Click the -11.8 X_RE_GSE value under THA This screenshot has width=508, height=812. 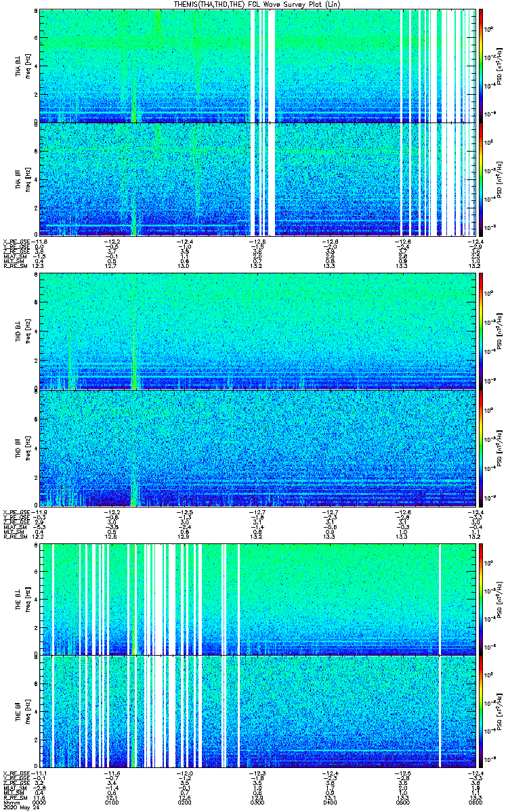pyautogui.click(x=39, y=241)
